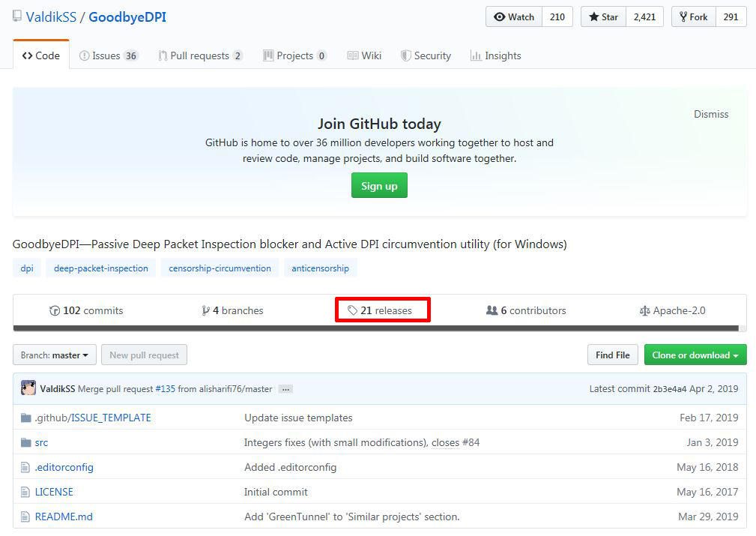Click the file icon beside README.md
756x536 pixels.
(25, 517)
